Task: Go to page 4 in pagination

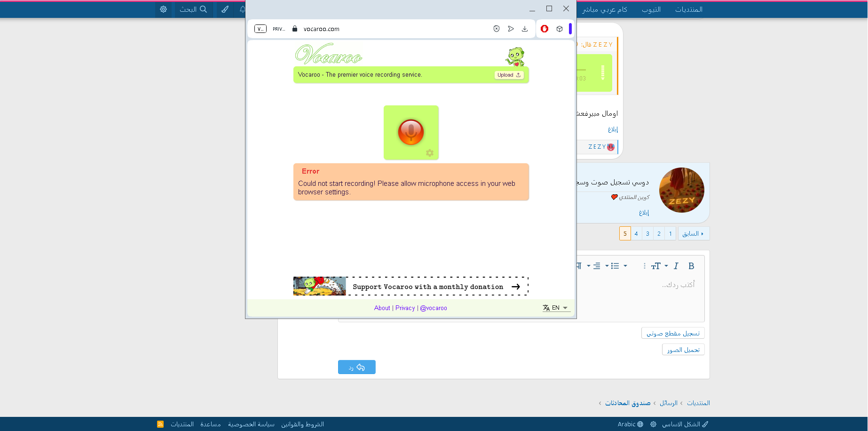Action: pyautogui.click(x=636, y=233)
